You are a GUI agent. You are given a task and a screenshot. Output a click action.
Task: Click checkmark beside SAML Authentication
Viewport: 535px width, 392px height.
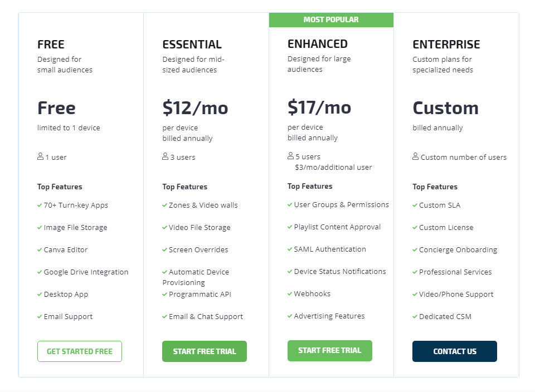290,249
